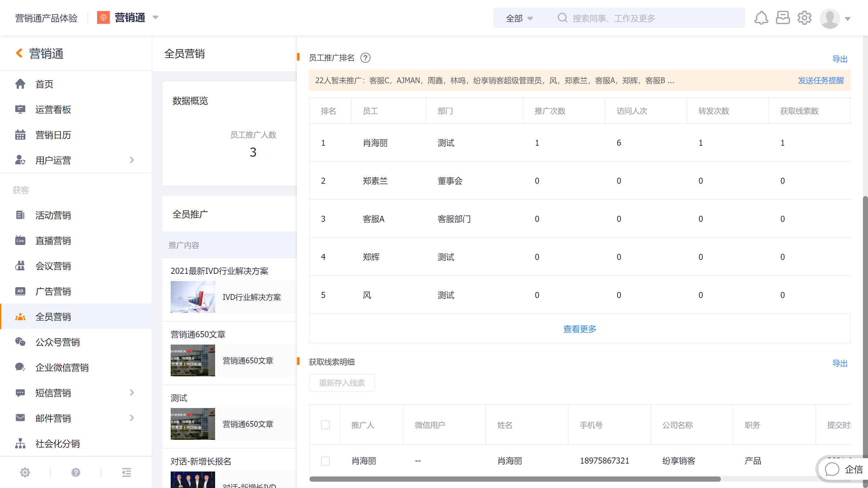Click 客服A employee row name
Viewport: 868px width, 488px height.
(373, 219)
